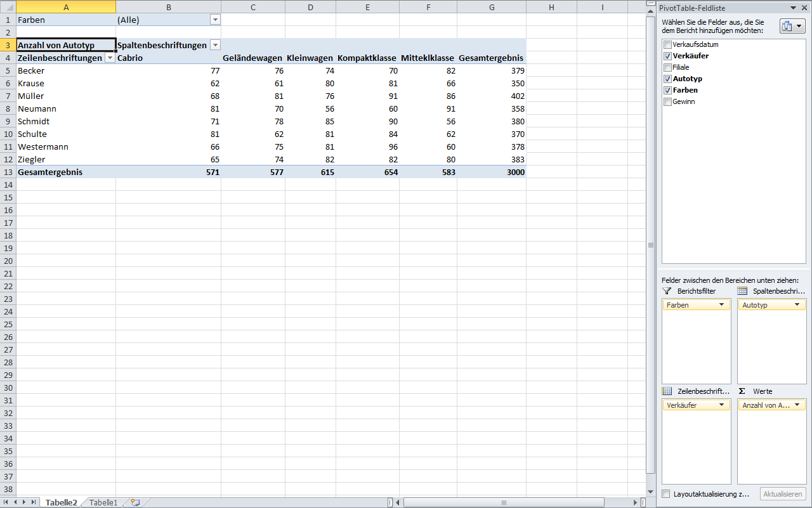Open the Spaltenbeschriftungen filter dropdown
Viewport: 812px width, 508px height.
coord(215,45)
